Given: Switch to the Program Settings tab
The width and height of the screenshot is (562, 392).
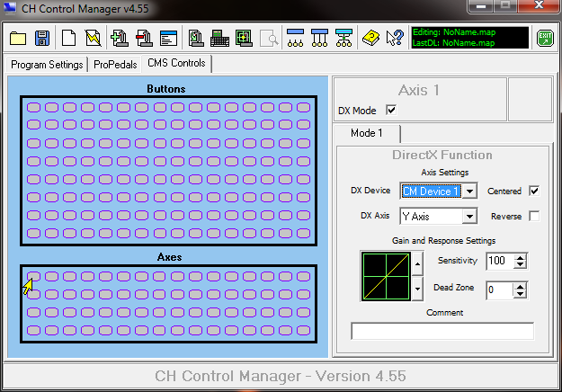Looking at the screenshot, I should coord(47,65).
